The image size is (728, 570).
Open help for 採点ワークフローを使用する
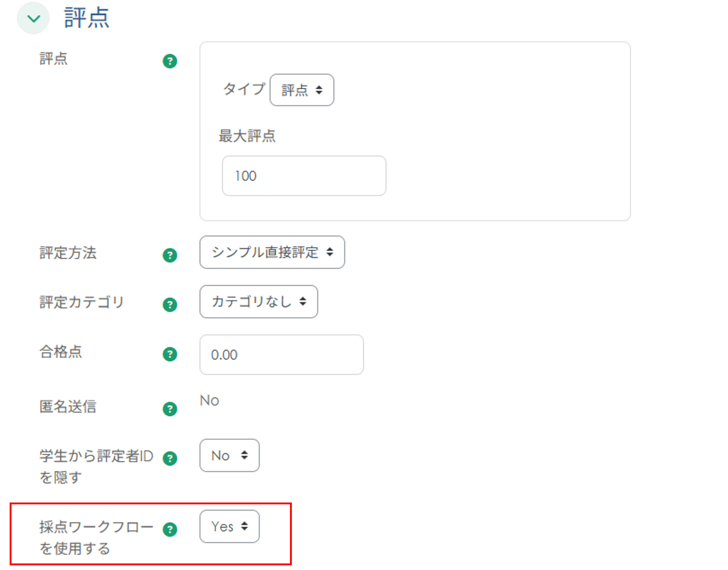click(x=170, y=529)
